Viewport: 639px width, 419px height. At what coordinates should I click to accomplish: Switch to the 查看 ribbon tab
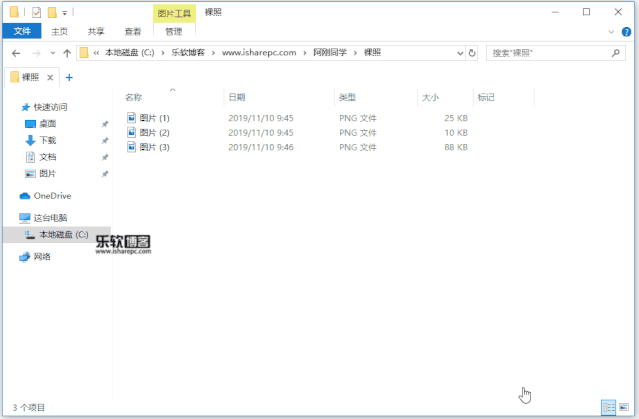tap(133, 31)
